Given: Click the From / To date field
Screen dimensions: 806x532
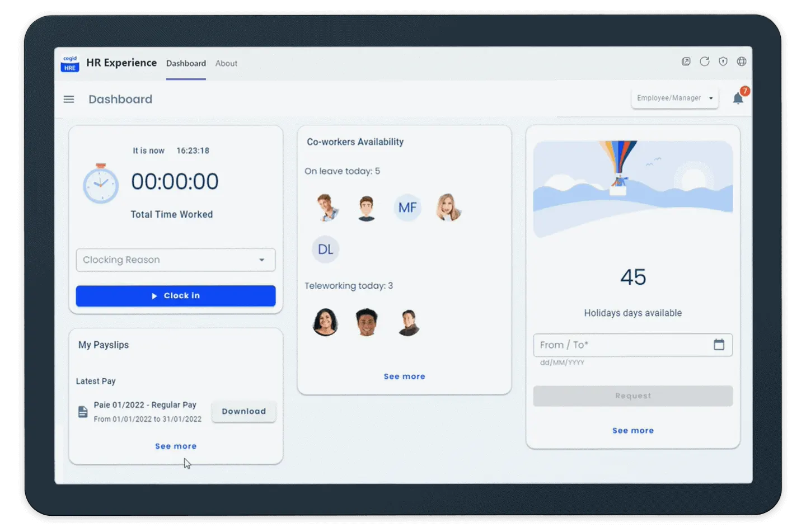Looking at the screenshot, I should 621,345.
